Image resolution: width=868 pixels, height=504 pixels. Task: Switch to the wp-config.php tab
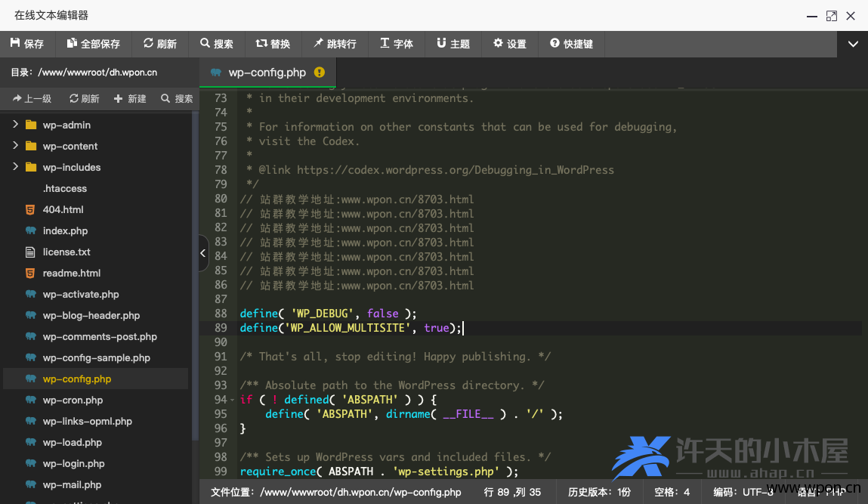(267, 73)
